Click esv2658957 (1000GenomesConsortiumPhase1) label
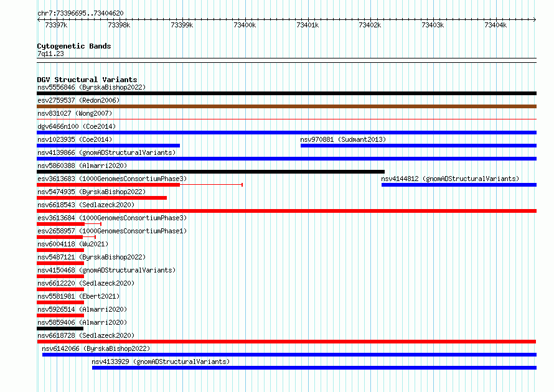 112,231
